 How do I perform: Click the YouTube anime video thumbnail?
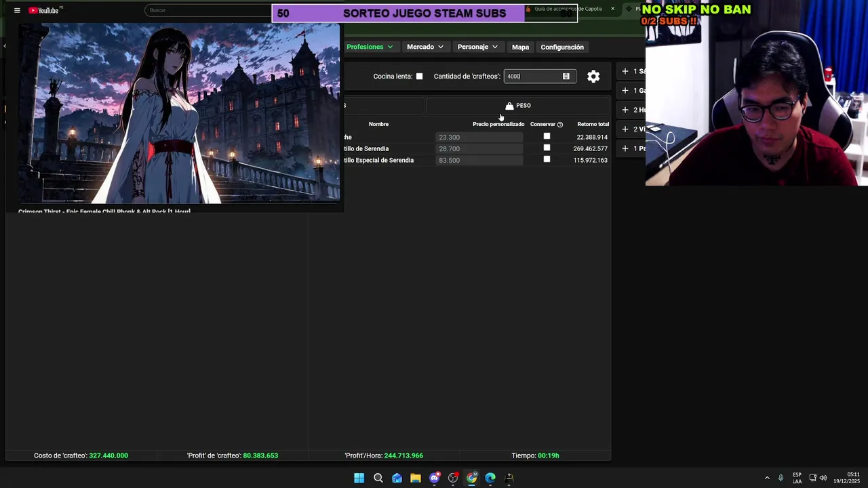(x=179, y=113)
